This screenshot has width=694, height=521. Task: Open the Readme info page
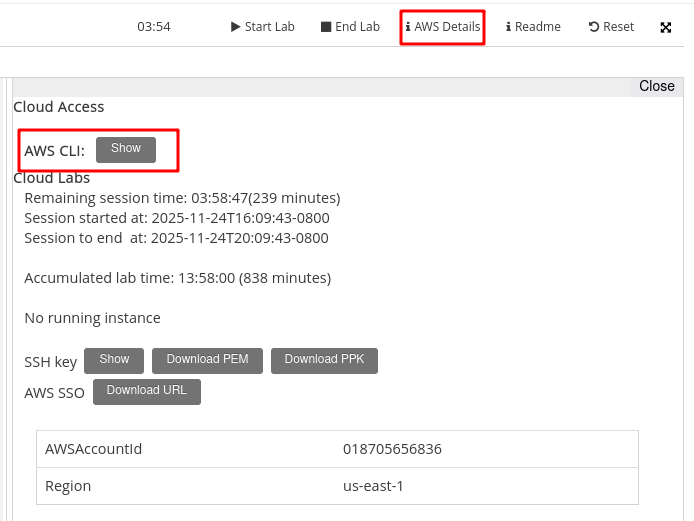pyautogui.click(x=533, y=27)
